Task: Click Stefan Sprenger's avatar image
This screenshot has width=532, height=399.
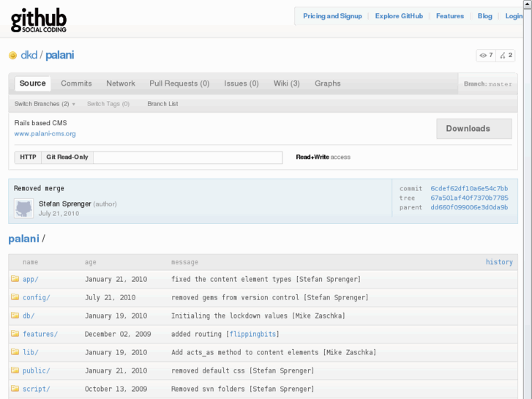Action: (x=23, y=208)
